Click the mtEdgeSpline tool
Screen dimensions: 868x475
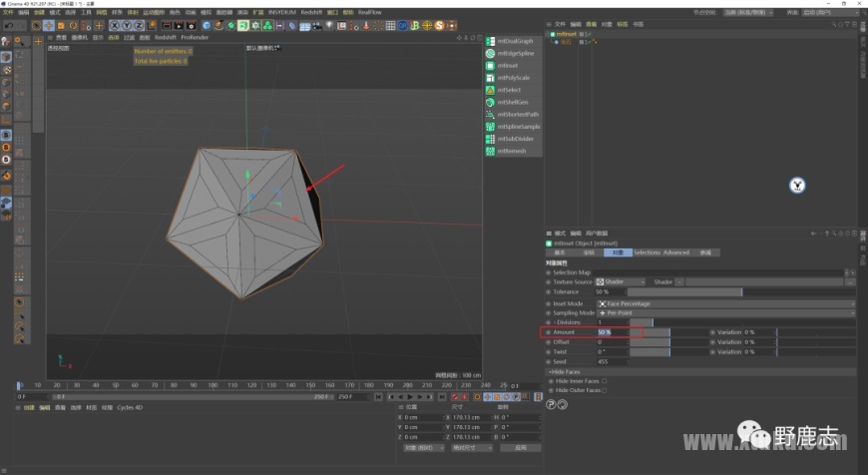(513, 53)
